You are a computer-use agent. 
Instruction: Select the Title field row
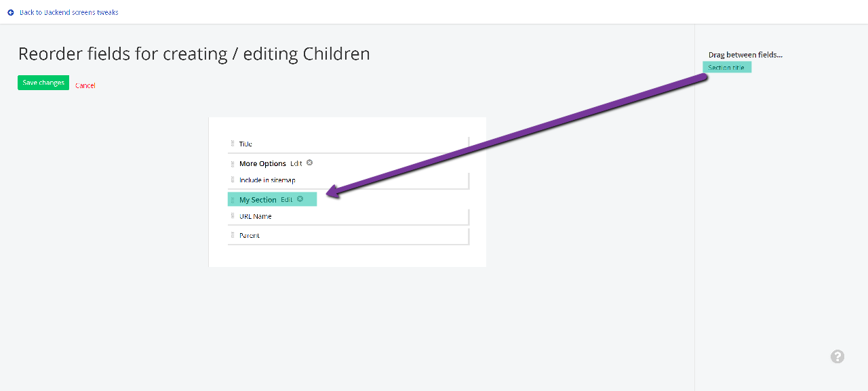[x=349, y=144]
